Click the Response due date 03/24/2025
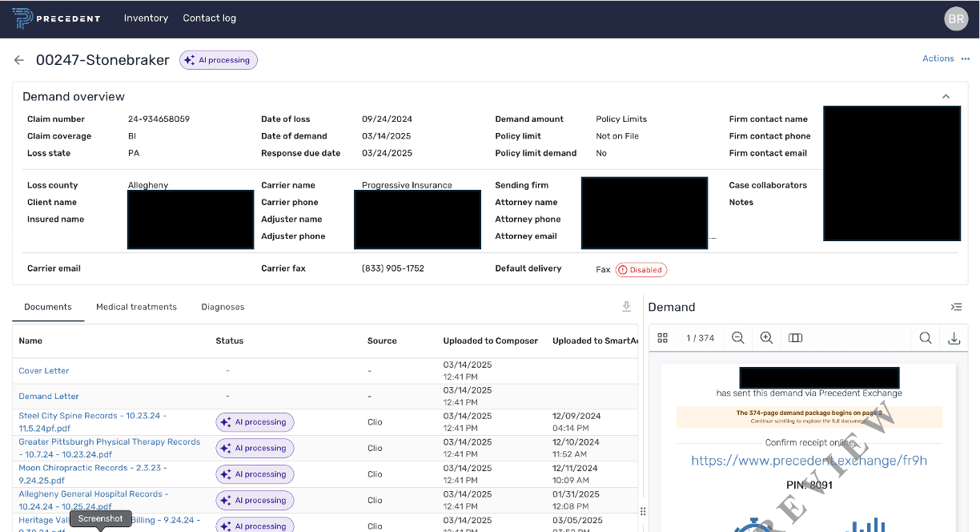 (x=387, y=153)
